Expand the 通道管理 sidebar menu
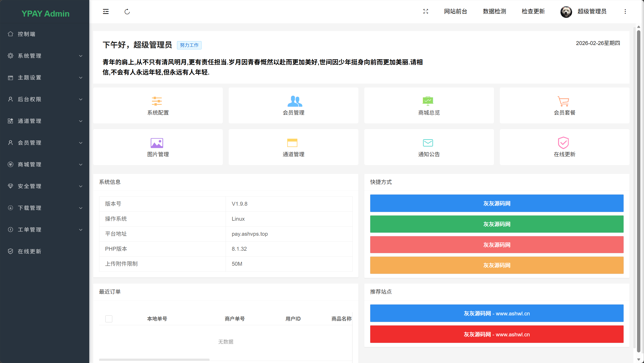The image size is (644, 363). [29, 121]
